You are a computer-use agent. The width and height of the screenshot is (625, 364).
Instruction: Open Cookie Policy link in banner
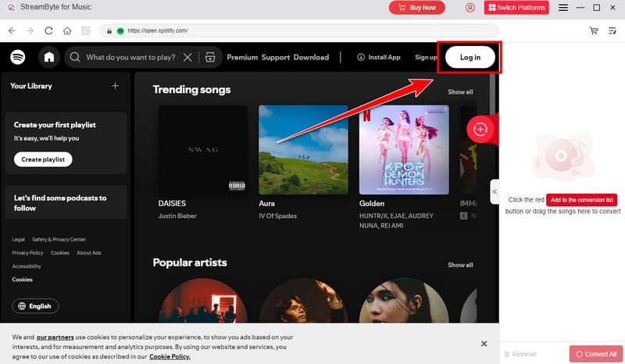point(170,356)
